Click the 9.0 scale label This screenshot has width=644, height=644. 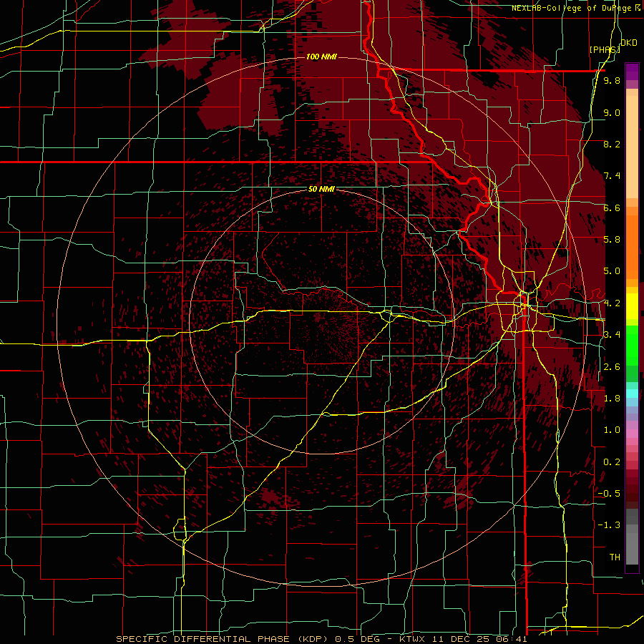click(x=612, y=112)
